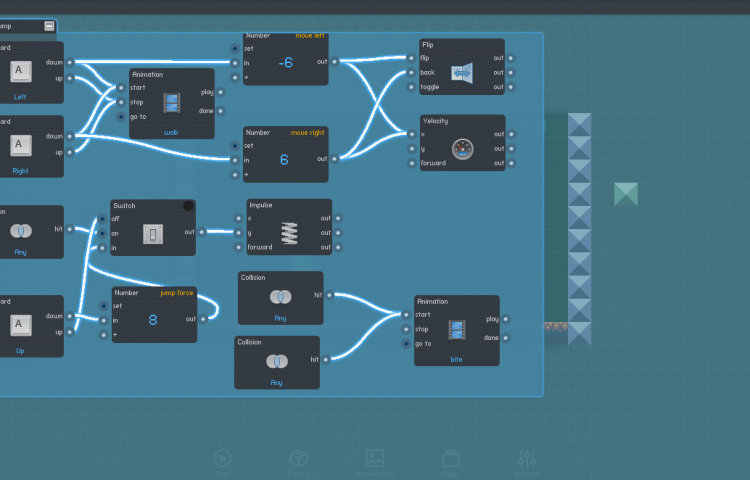This screenshot has height=480, width=750.
Task: Click the 'jump force' node name label
Action: coord(176,293)
